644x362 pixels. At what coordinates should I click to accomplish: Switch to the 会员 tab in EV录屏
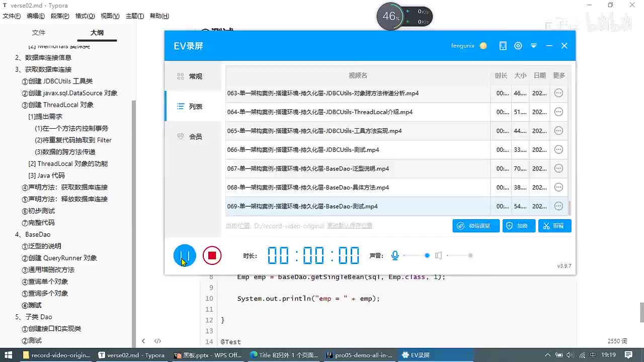pyautogui.click(x=193, y=137)
